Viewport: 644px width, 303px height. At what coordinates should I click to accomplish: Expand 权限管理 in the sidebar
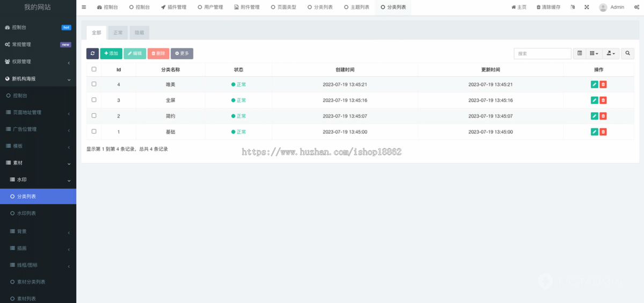38,61
